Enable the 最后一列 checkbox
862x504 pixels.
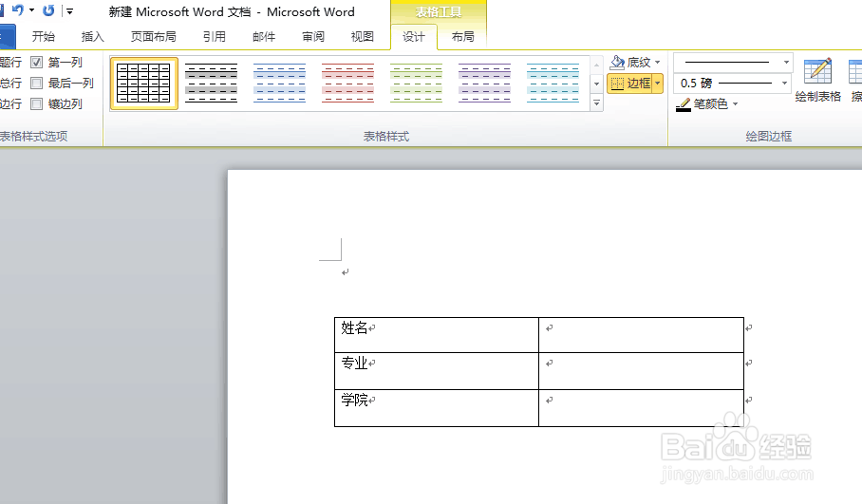[x=37, y=83]
